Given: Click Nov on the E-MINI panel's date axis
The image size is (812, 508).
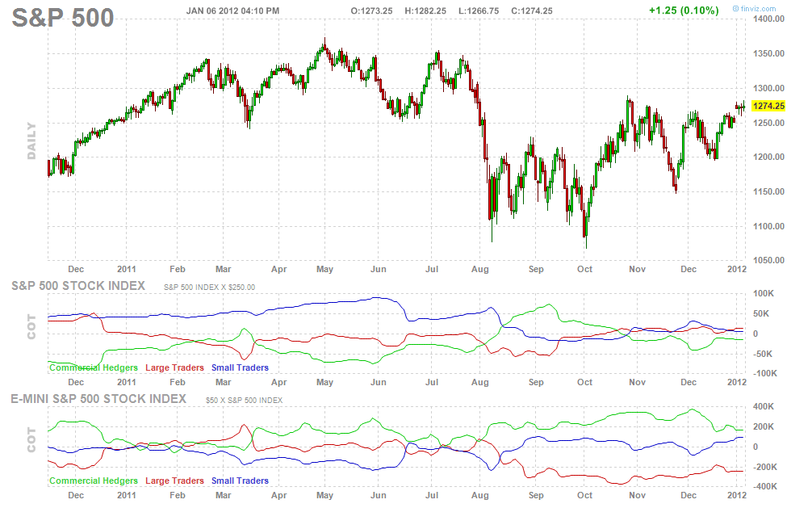Looking at the screenshot, I should (637, 495).
